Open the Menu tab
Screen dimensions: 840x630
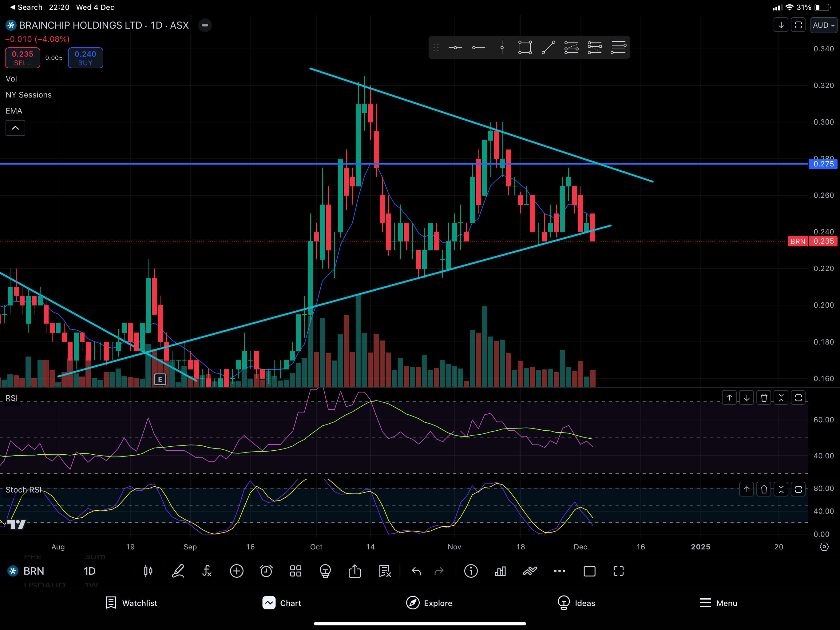718,603
